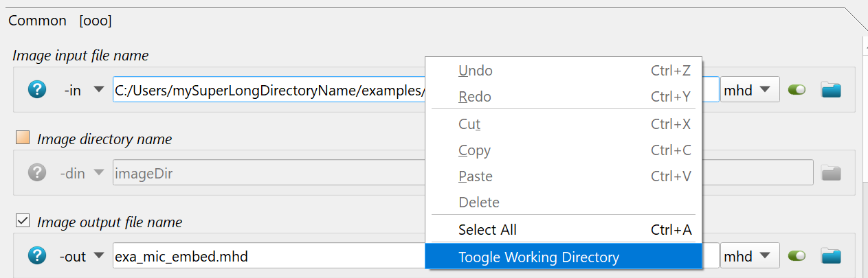Click the greyed help icon beside -din
Image resolution: width=868 pixels, height=278 pixels.
coord(37,173)
